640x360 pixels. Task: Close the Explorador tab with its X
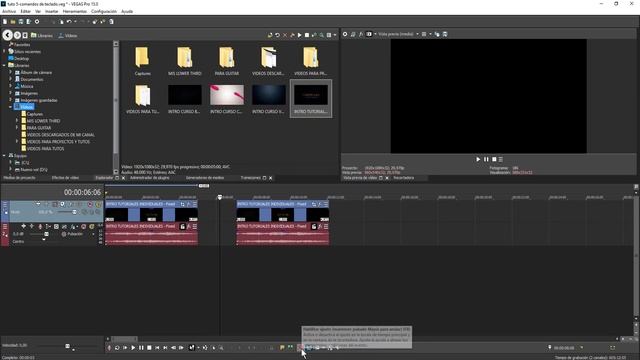(123, 178)
